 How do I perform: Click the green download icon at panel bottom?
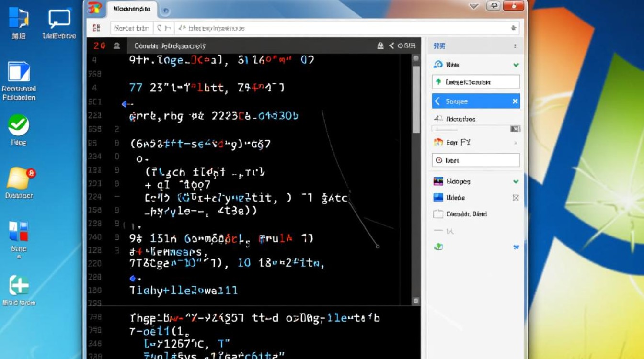tap(438, 247)
